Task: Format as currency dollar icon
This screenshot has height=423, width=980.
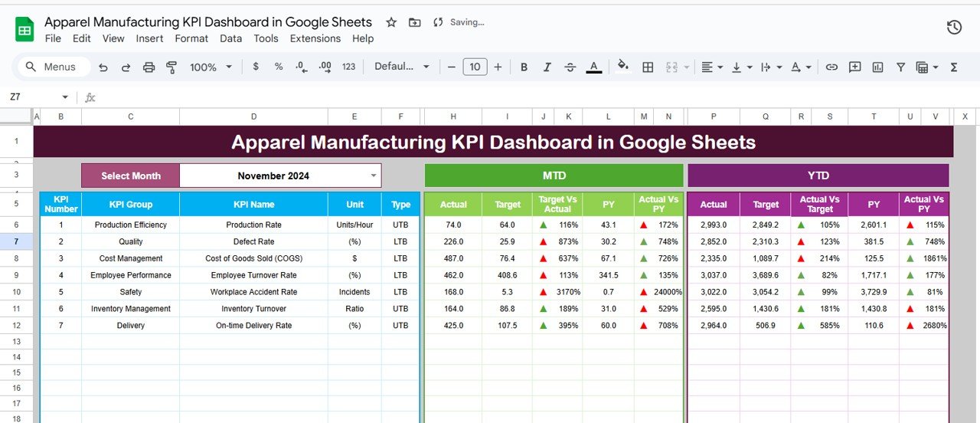Action: 255,67
